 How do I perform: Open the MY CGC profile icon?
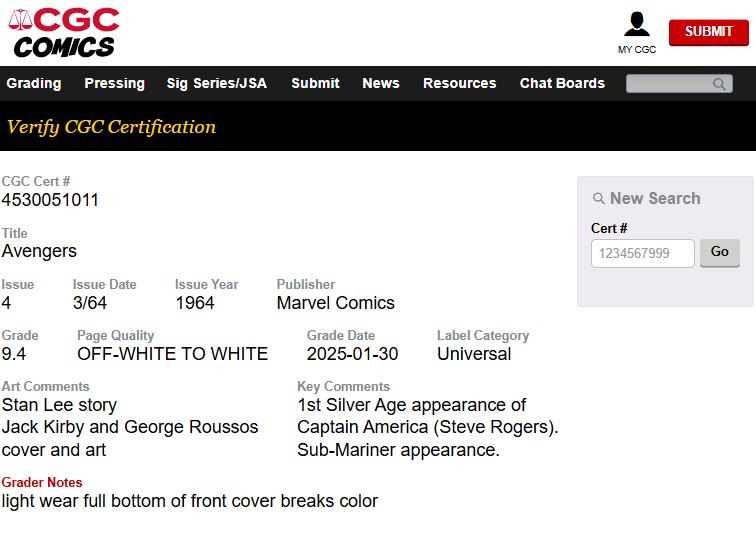pos(636,24)
